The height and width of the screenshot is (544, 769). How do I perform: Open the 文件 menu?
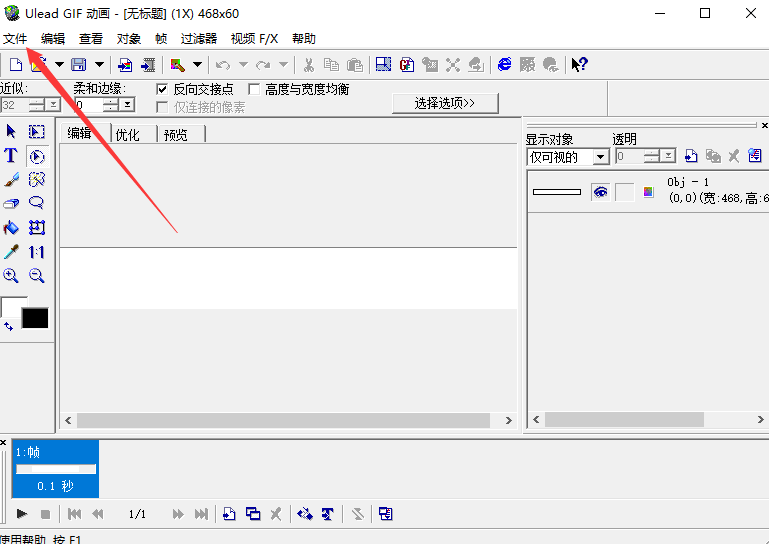pyautogui.click(x=15, y=39)
